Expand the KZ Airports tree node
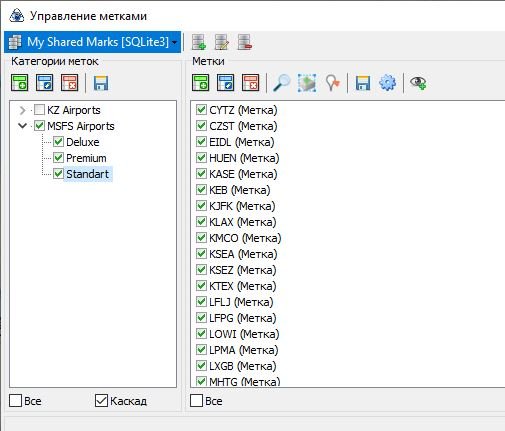The image size is (505, 431). tap(22, 110)
